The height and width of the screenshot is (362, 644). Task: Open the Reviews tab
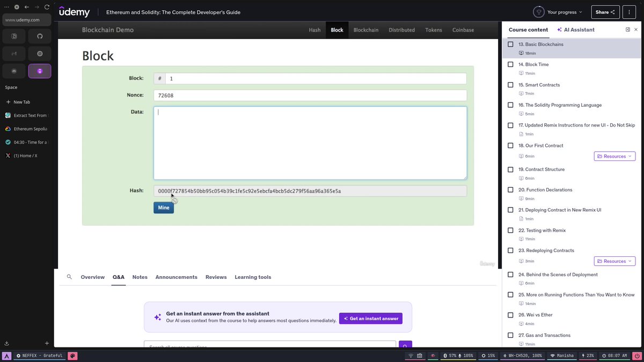[216, 277]
